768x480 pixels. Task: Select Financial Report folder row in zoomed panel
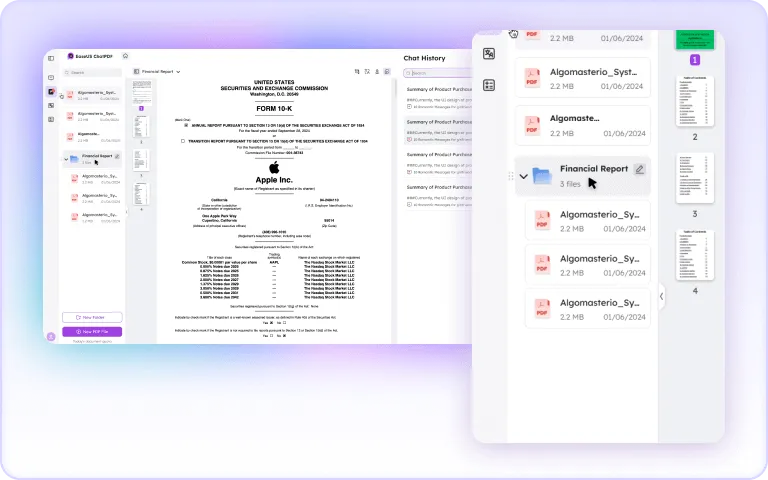583,176
